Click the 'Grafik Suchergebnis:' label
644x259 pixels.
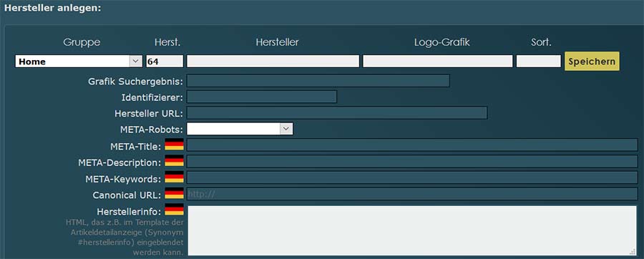[135, 82]
